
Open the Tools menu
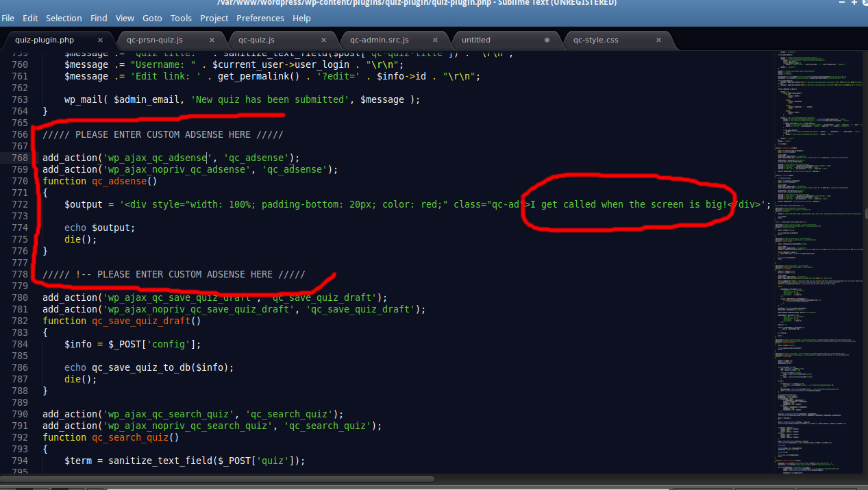pos(181,19)
